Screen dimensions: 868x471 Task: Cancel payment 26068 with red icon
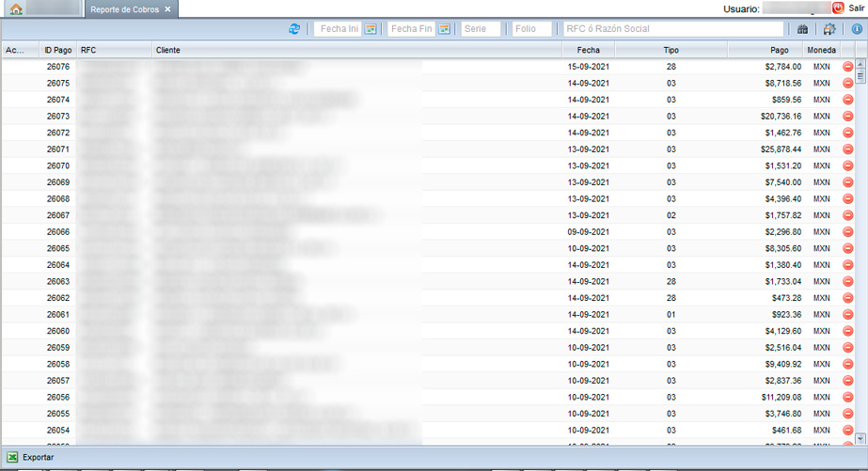[x=847, y=198]
